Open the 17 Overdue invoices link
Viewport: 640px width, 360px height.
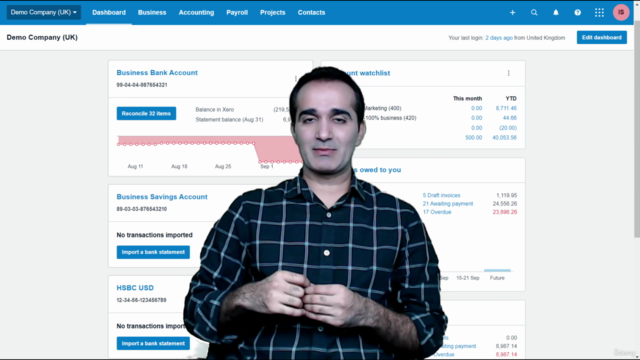point(437,212)
